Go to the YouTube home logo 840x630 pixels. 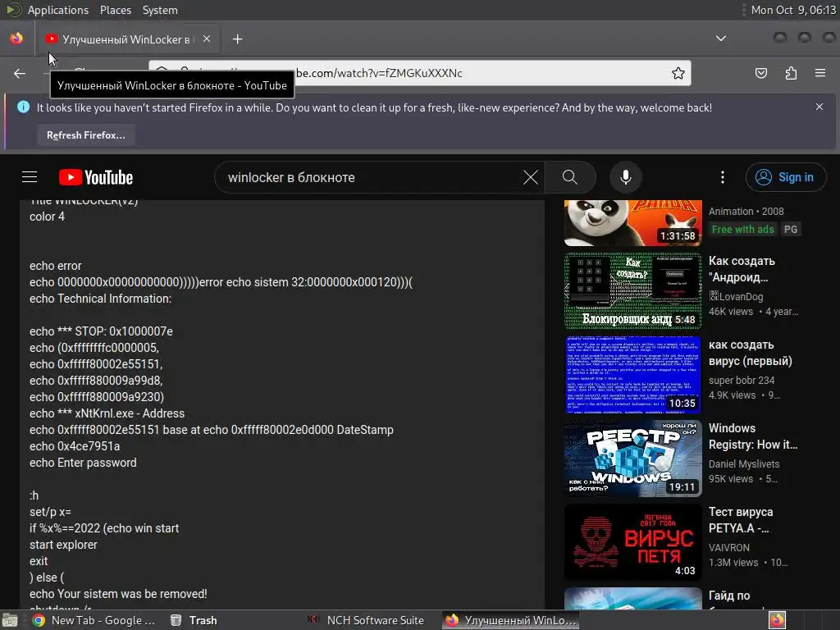click(96, 177)
